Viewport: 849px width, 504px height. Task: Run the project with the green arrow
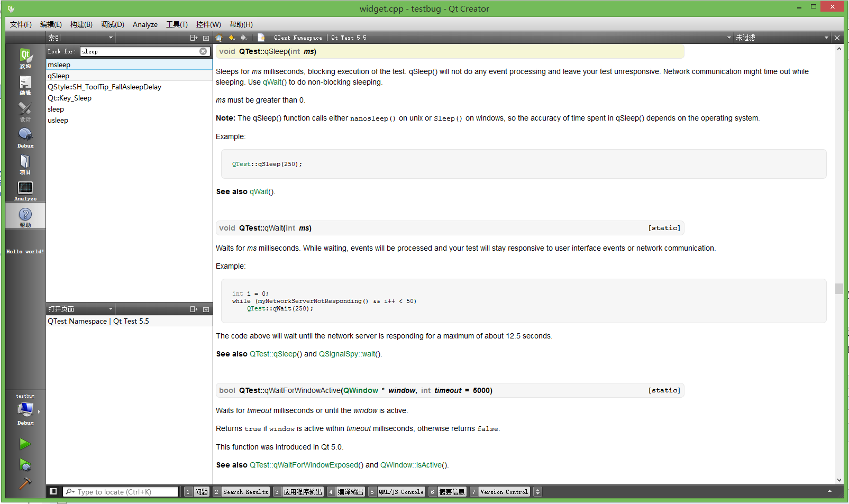pos(25,444)
